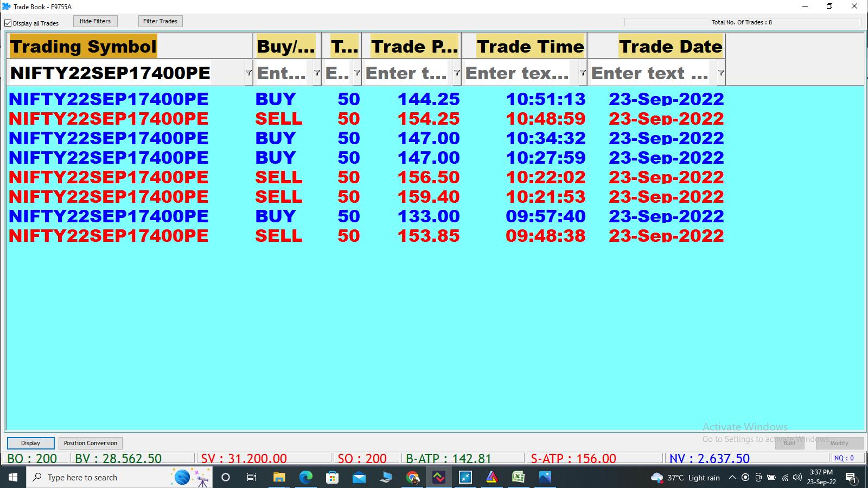Sort by Trading Symbol column header
This screenshot has width=868, height=488.
click(130, 46)
